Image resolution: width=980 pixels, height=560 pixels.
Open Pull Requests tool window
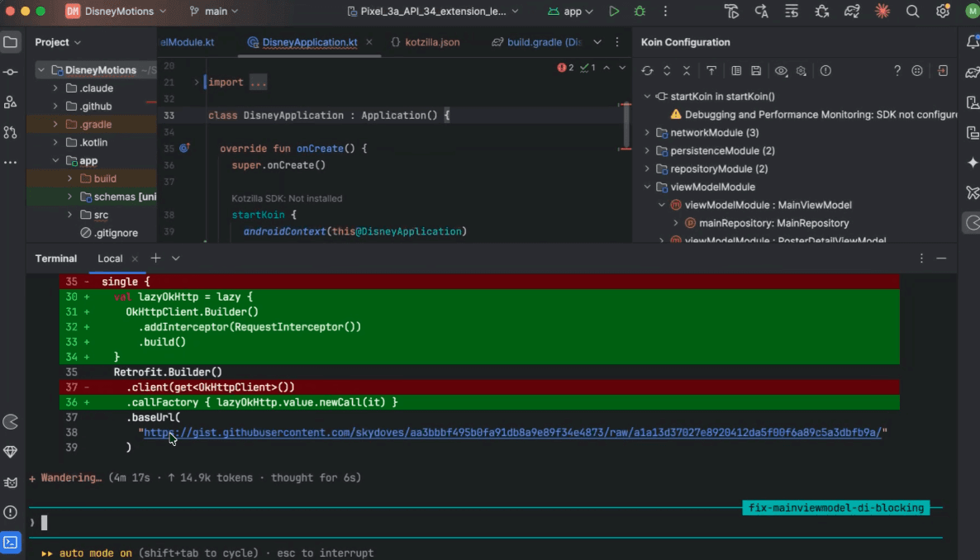click(x=11, y=132)
